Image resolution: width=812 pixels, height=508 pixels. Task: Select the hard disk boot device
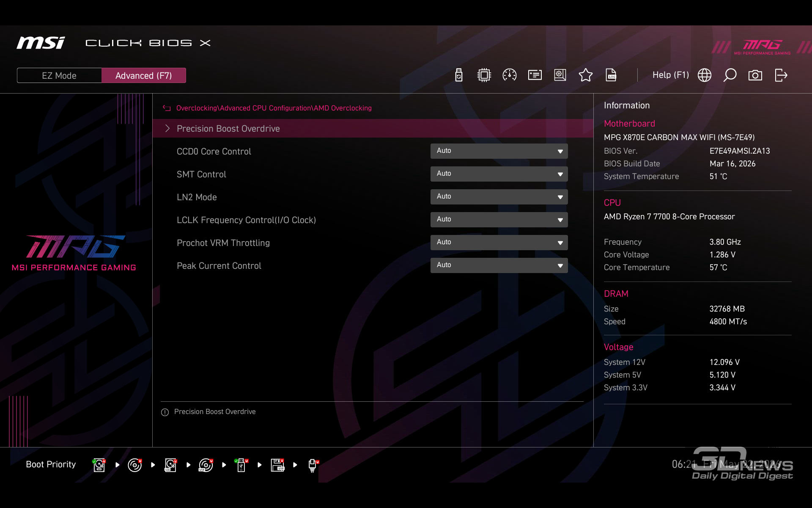coord(99,465)
